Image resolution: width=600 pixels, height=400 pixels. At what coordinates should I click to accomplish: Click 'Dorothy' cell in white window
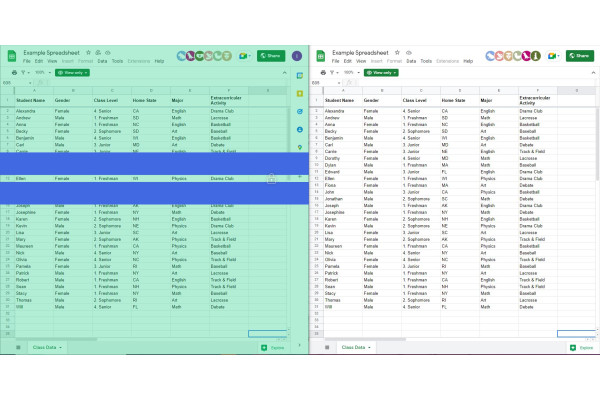pos(343,158)
